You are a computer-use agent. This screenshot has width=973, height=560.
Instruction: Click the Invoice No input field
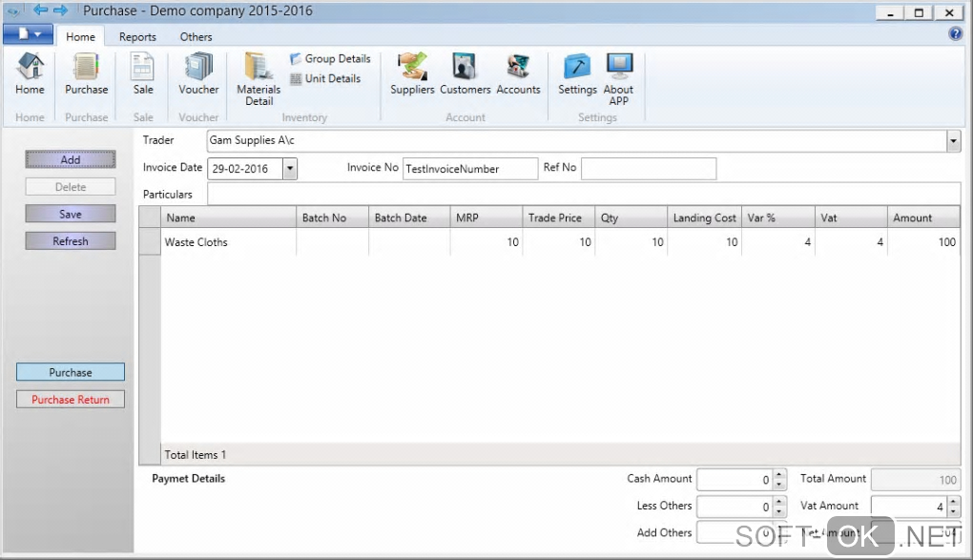[x=470, y=168]
